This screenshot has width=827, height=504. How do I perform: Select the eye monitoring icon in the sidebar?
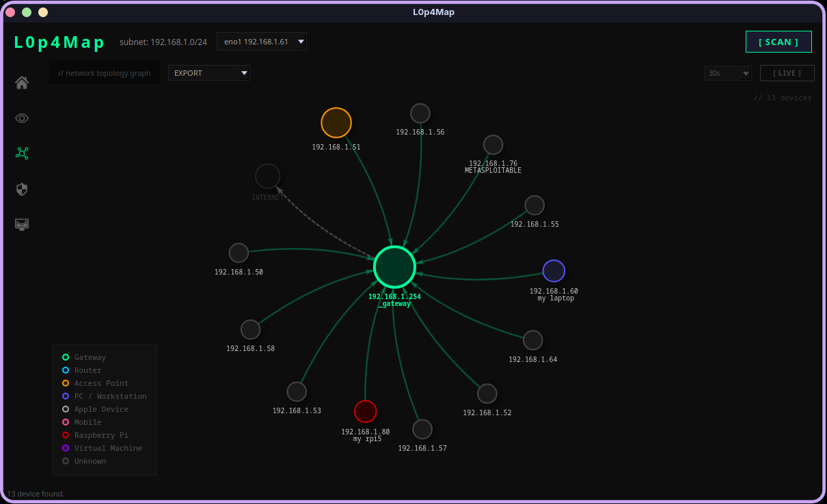tap(21, 117)
